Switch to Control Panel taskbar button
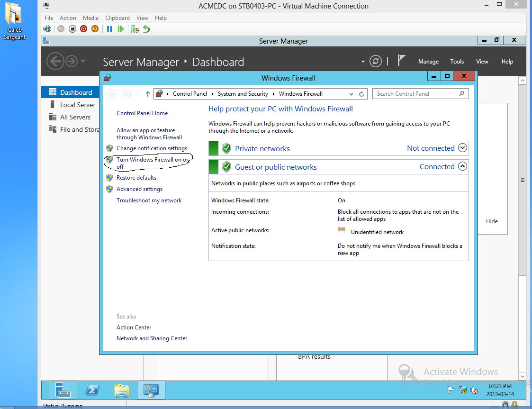Image resolution: width=532 pixels, height=409 pixels. pyautogui.click(x=151, y=390)
